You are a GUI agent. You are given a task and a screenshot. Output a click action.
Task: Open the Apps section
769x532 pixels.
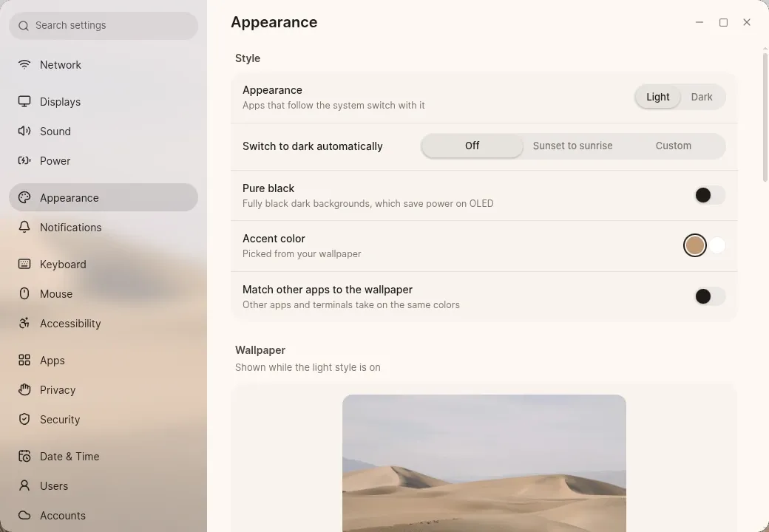coord(104,360)
